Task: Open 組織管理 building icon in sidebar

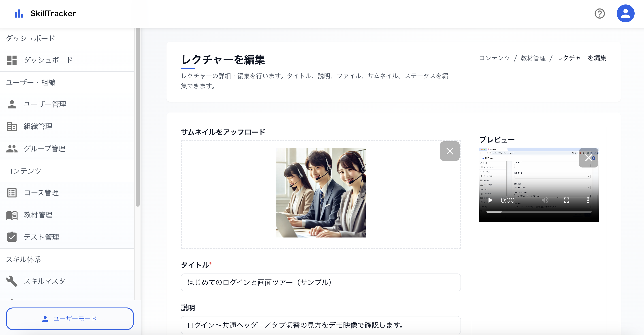Action: click(x=12, y=127)
